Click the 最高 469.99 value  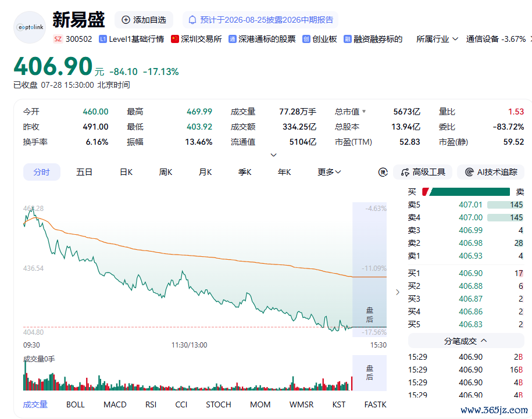pyautogui.click(x=199, y=112)
